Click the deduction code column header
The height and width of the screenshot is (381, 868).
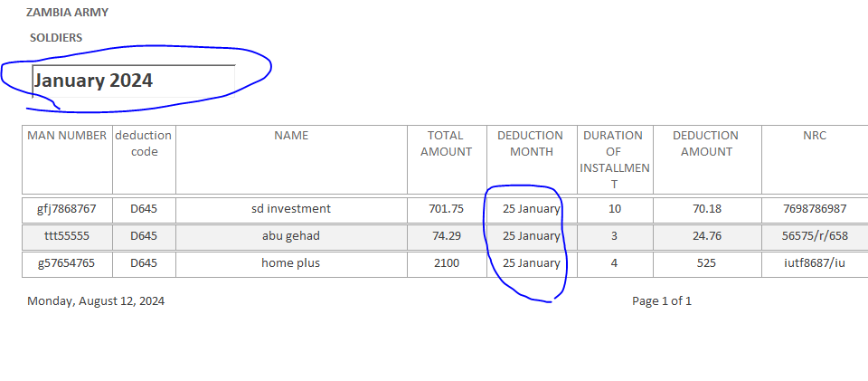[143, 144]
